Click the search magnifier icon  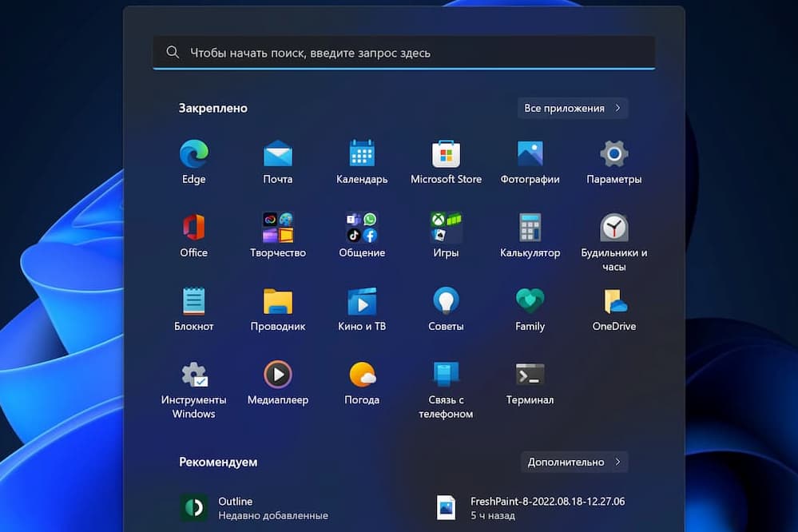pyautogui.click(x=173, y=52)
